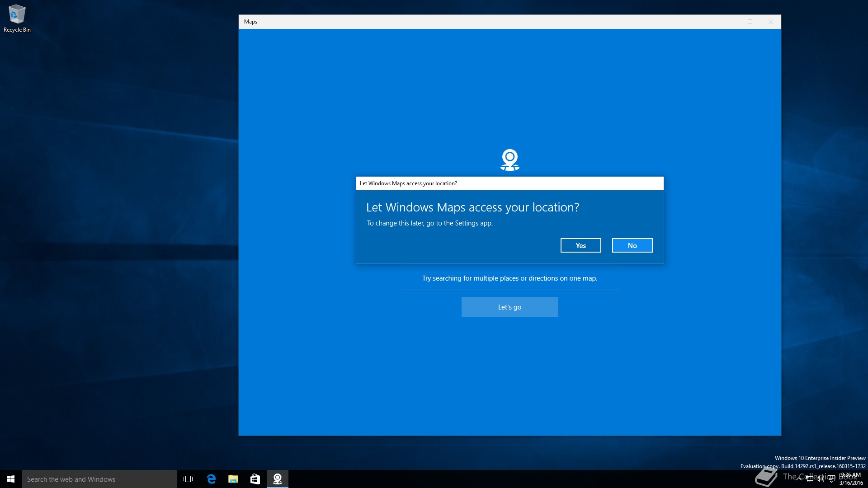Image resolution: width=868 pixels, height=488 pixels.
Task: Select the Maps app taskbar icon
Action: tap(278, 479)
